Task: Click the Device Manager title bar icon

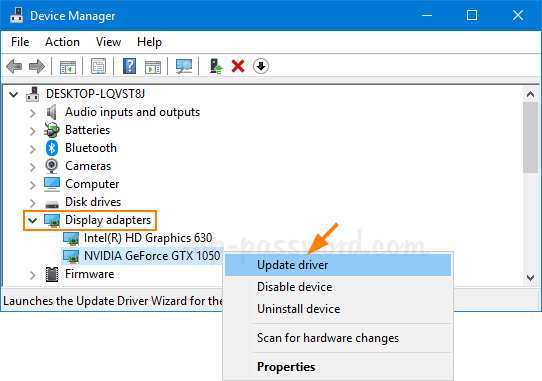Action: click(x=16, y=15)
